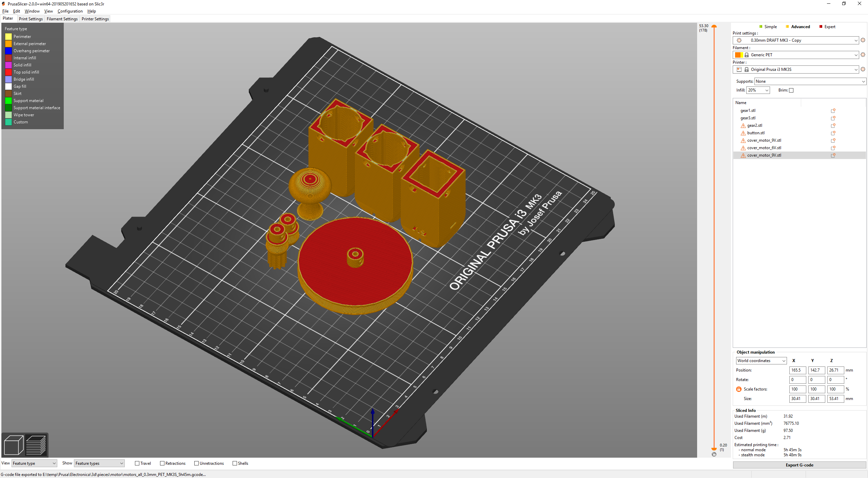Enable the Travel checkbox
Viewport: 868px width, 478px height.
(137, 463)
